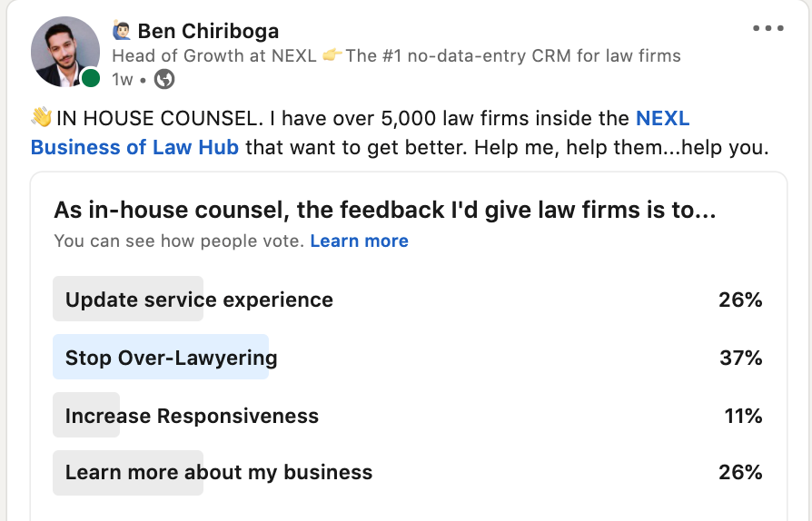Click the 11% result for Increase Responsiveness
This screenshot has width=812, height=521.
(743, 416)
